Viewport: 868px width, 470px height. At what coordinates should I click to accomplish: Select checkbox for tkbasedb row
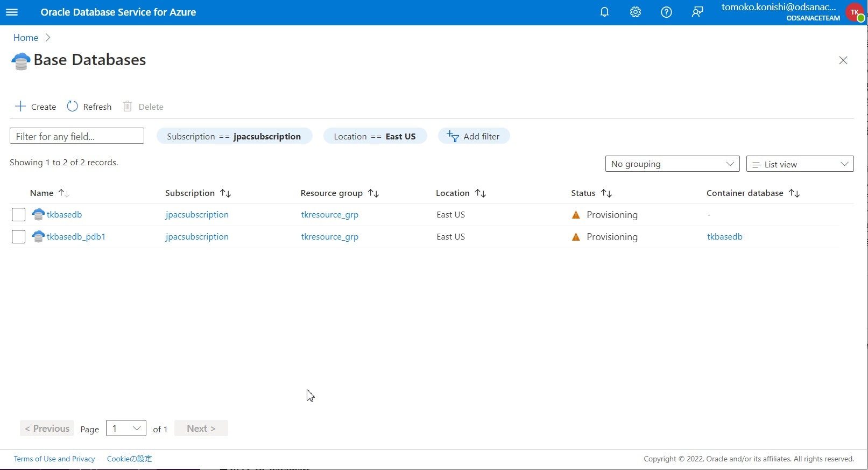[x=18, y=214]
